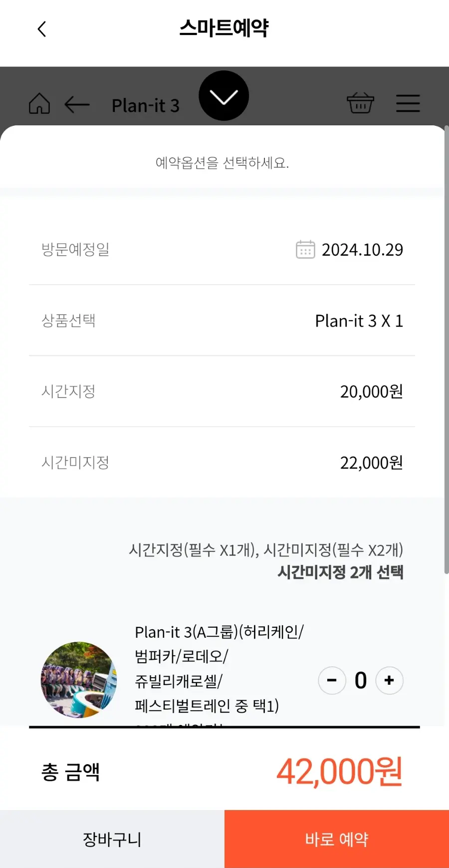Open the shopping basket icon
This screenshot has height=868, width=449.
point(360,103)
